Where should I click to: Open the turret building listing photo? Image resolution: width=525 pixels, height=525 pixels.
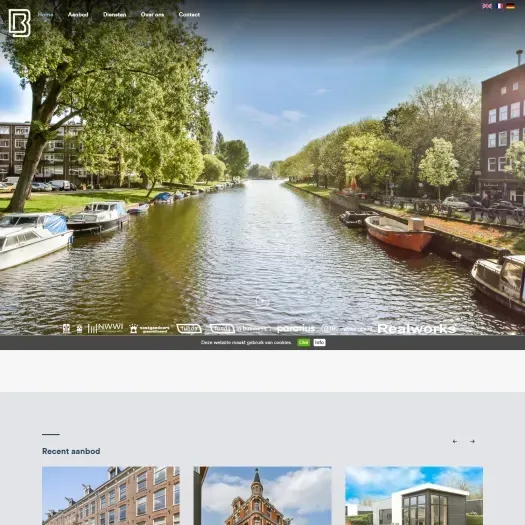(x=262, y=496)
